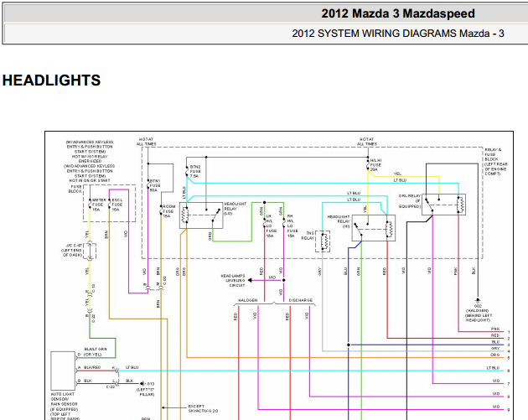The height and width of the screenshot is (420, 528).
Task: Click the 'BLU' label at terminal 3
Action: (x=495, y=342)
